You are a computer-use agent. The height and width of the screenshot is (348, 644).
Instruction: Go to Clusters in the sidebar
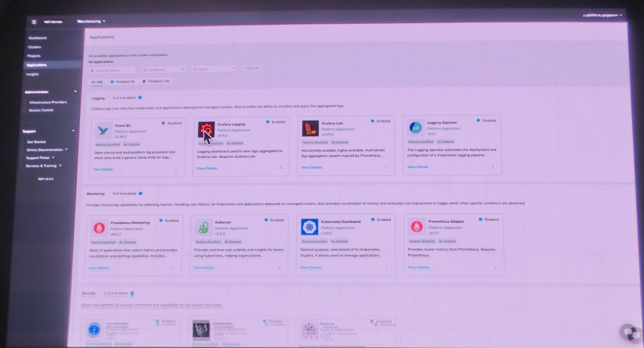coord(34,47)
